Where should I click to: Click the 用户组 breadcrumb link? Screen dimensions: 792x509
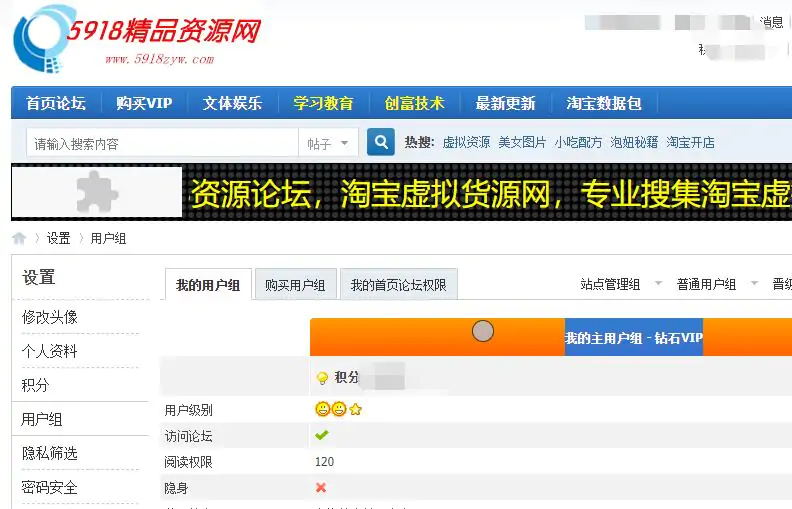tap(108, 238)
